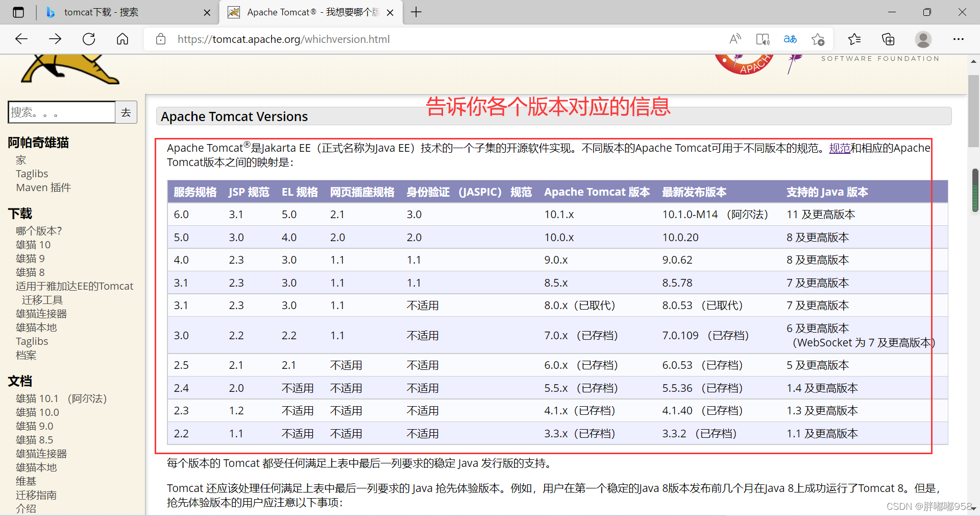The width and height of the screenshot is (980, 516).
Task: Click the vertical scrollbar thumb
Action: (973, 111)
